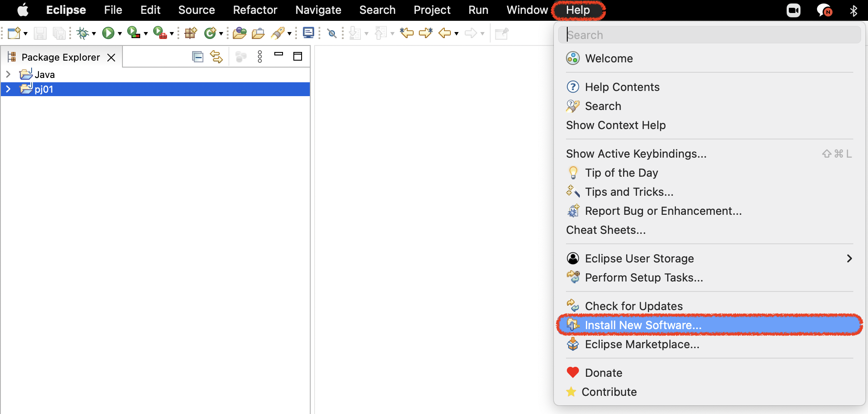This screenshot has height=414, width=868.
Task: Open the New Java Class dropdown arrow
Action: [221, 34]
